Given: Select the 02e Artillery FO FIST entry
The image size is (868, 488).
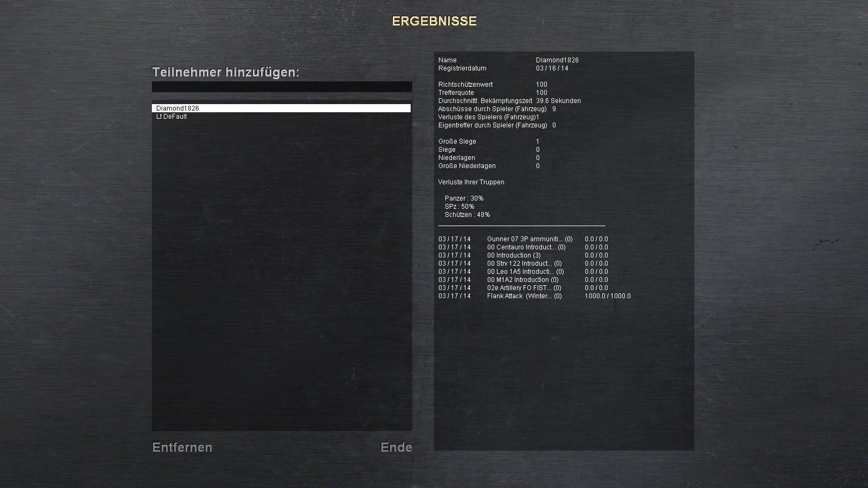Looking at the screenshot, I should coord(524,288).
